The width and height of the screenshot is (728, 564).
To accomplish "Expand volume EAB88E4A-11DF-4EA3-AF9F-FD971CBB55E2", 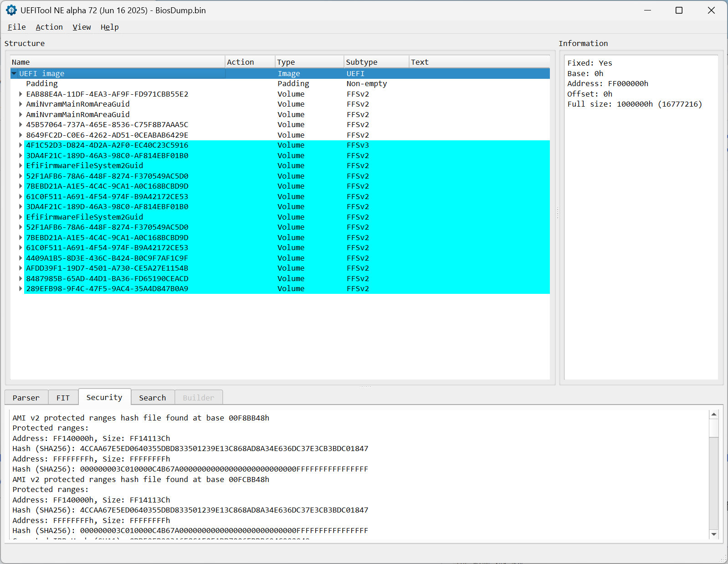I will click(21, 94).
